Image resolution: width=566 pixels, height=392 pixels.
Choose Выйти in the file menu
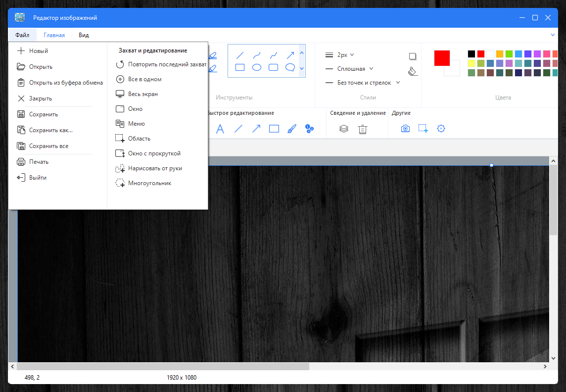58,178
